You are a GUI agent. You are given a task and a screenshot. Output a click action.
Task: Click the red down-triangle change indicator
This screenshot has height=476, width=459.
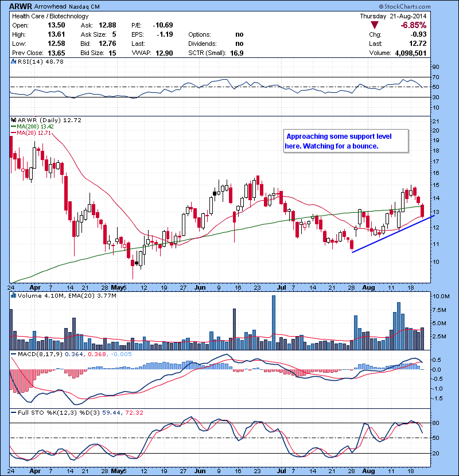(375, 25)
